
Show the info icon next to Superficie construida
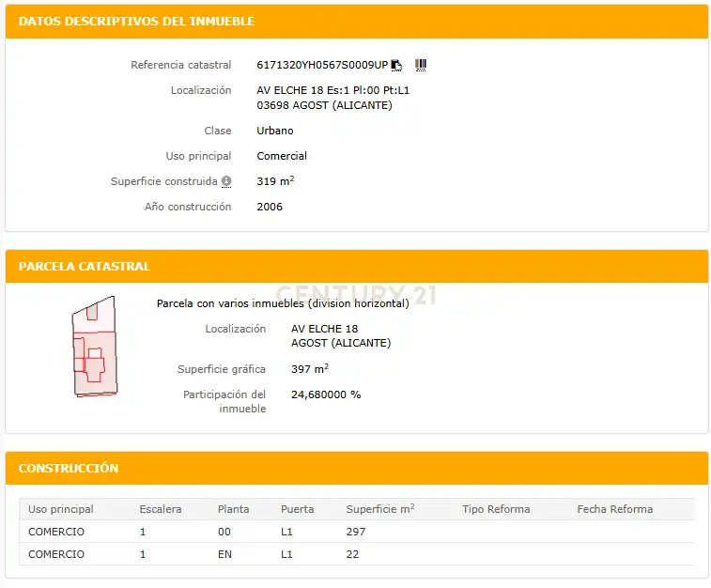[x=226, y=181]
